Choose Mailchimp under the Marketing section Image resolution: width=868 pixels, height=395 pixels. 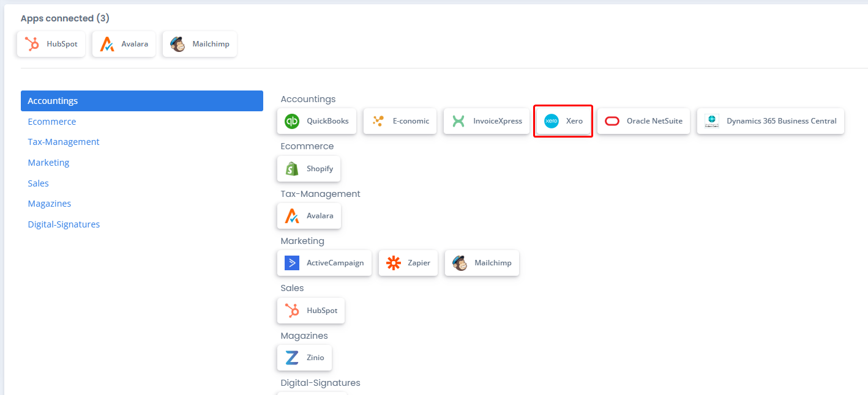pos(482,263)
